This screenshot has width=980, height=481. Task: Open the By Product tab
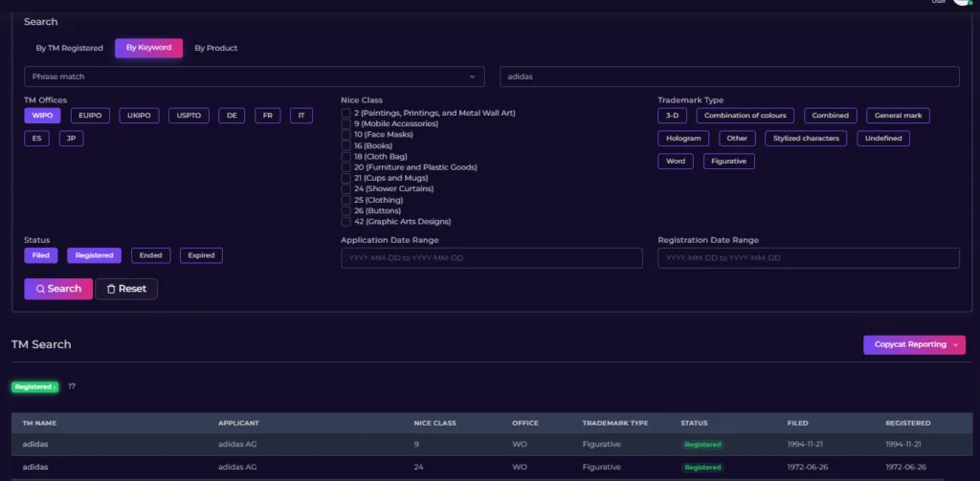coord(215,48)
